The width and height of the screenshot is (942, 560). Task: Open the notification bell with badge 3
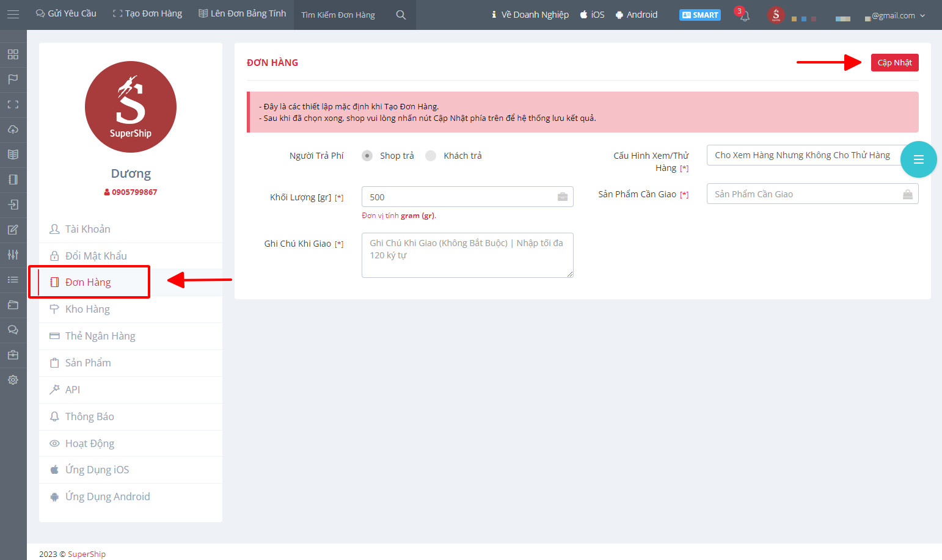click(x=743, y=15)
